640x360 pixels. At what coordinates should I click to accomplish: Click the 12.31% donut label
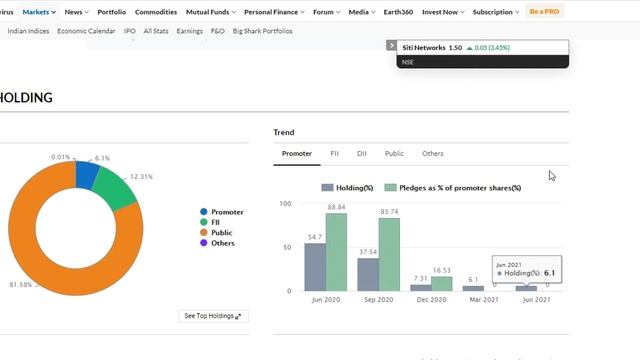tap(141, 176)
